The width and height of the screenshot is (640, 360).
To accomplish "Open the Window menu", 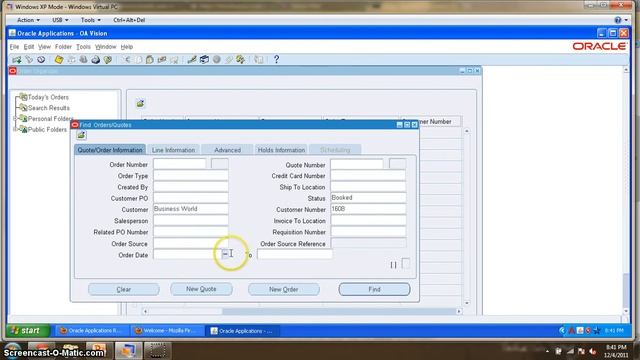I will tap(105, 47).
